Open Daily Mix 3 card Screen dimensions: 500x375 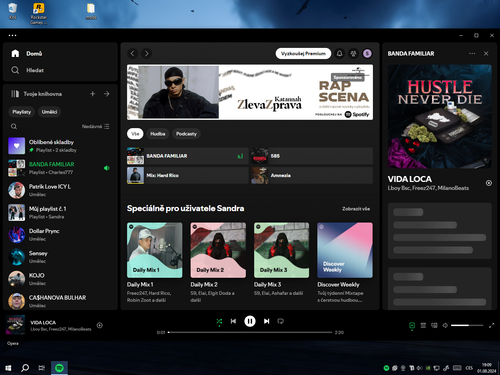(282, 263)
